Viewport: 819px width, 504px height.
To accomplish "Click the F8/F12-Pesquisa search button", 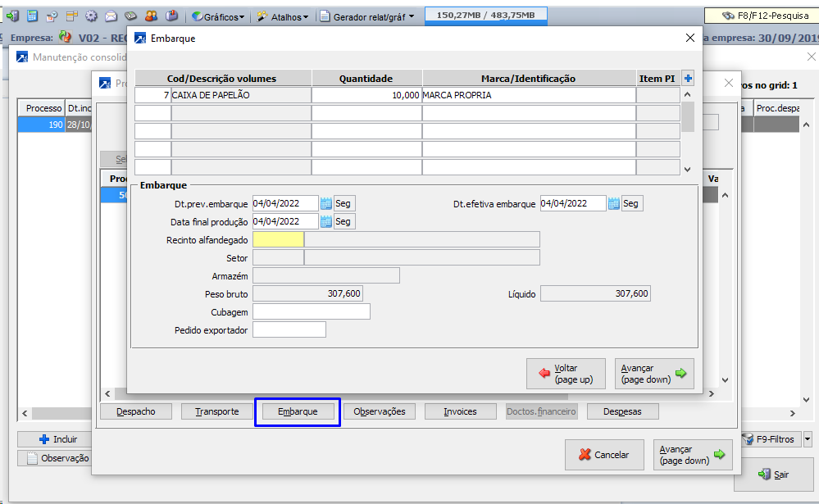I will tap(760, 16).
